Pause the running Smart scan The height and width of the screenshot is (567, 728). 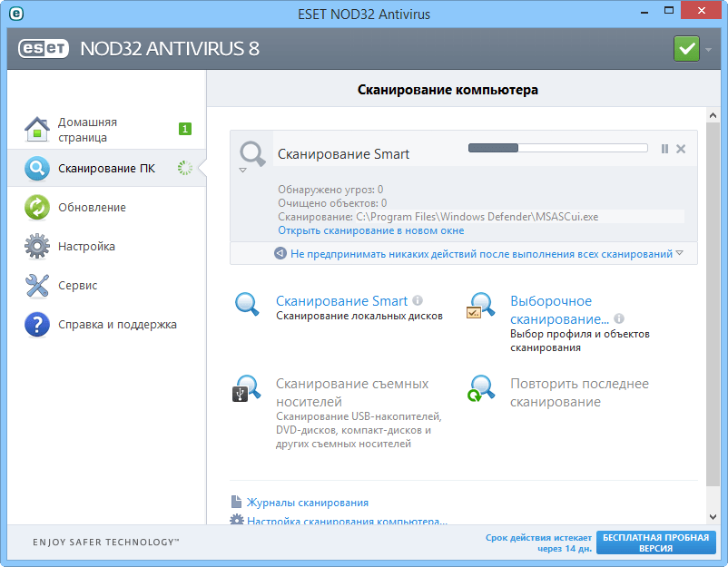point(664,148)
